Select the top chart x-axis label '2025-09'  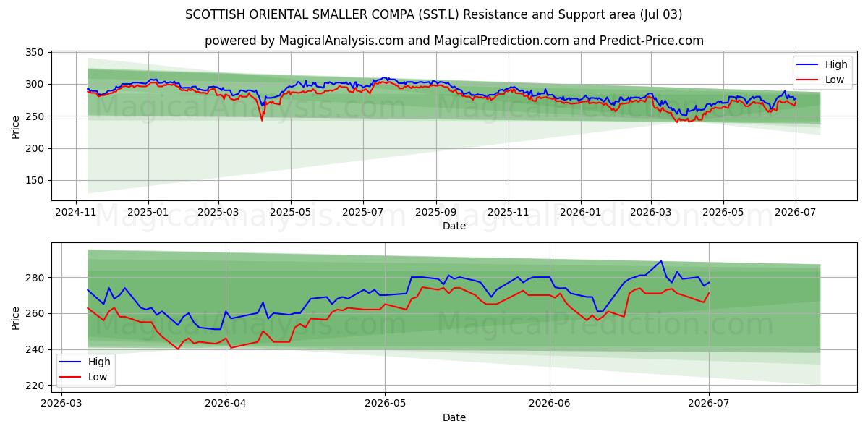pyautogui.click(x=436, y=213)
